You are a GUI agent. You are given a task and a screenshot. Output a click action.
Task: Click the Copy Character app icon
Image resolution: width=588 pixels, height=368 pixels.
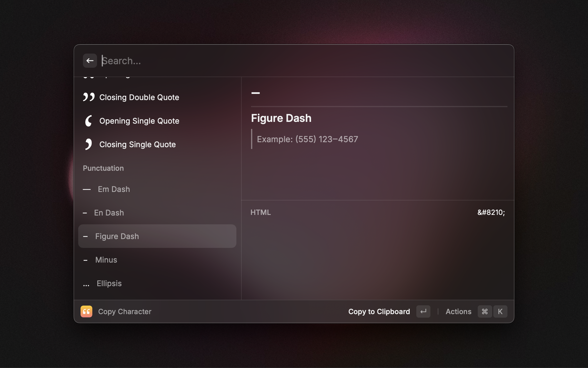click(86, 311)
